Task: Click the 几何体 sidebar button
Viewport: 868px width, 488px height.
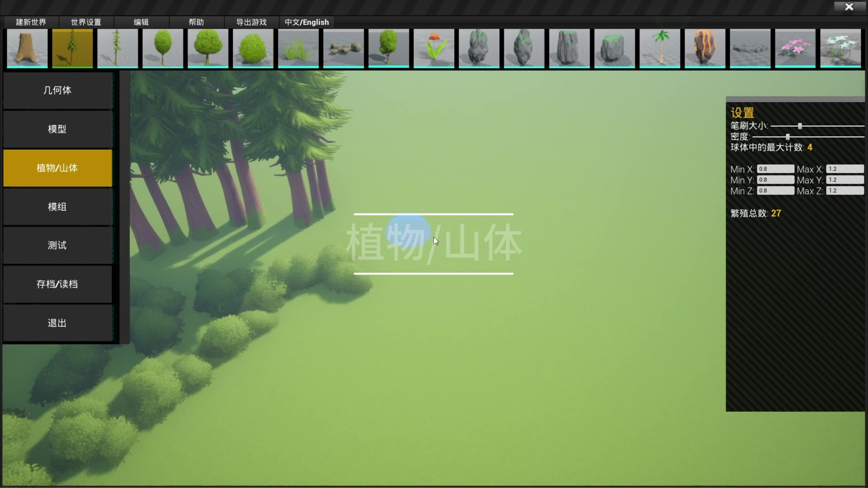Action: [x=57, y=90]
